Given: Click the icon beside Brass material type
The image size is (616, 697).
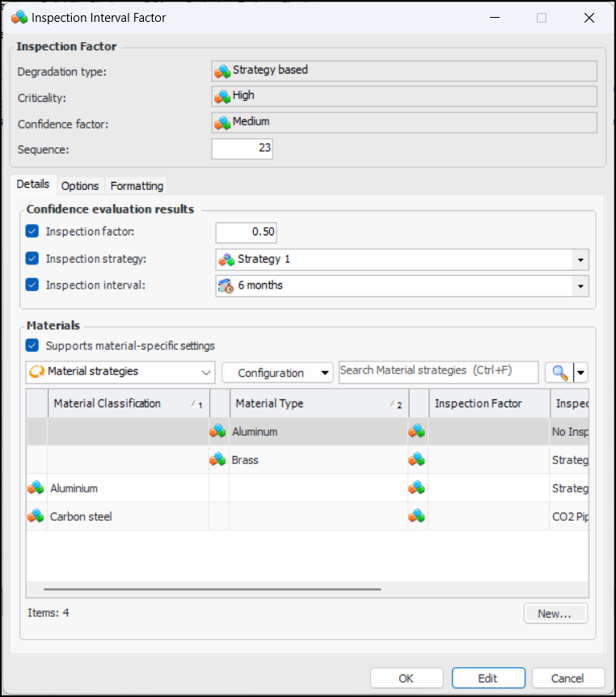Looking at the screenshot, I should (217, 460).
